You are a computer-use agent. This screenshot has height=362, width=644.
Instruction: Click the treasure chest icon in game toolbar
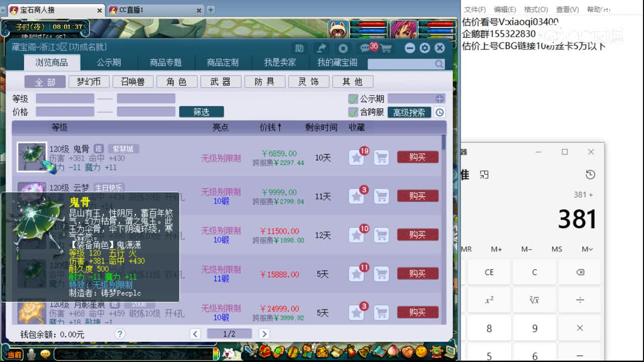coord(264,351)
